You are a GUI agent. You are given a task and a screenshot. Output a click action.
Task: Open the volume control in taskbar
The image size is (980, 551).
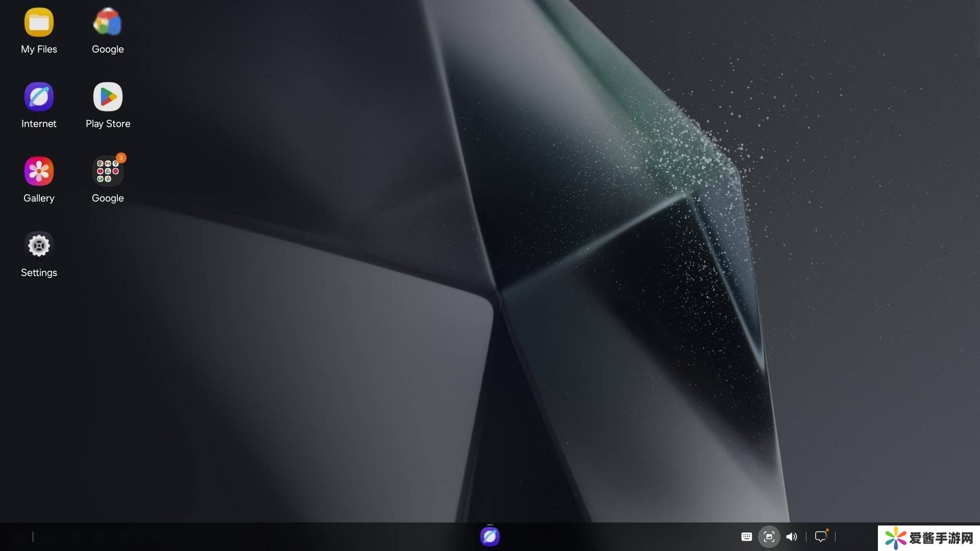tap(792, 537)
